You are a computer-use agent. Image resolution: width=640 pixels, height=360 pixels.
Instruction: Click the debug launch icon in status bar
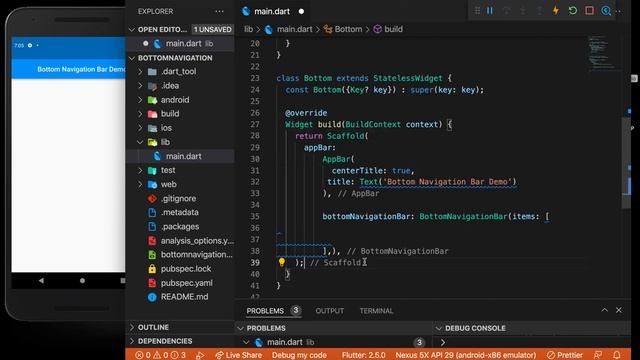(x=200, y=355)
